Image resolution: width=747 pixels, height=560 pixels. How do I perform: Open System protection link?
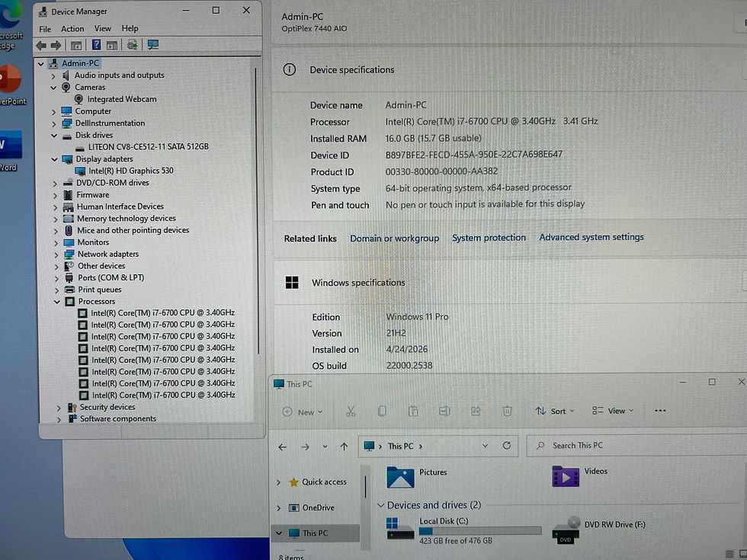pos(489,238)
